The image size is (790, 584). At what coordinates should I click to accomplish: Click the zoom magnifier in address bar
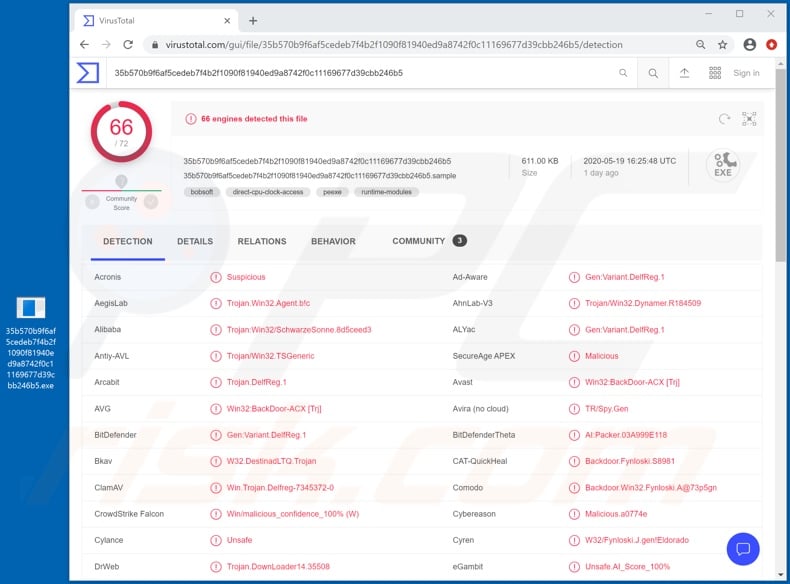tap(700, 44)
